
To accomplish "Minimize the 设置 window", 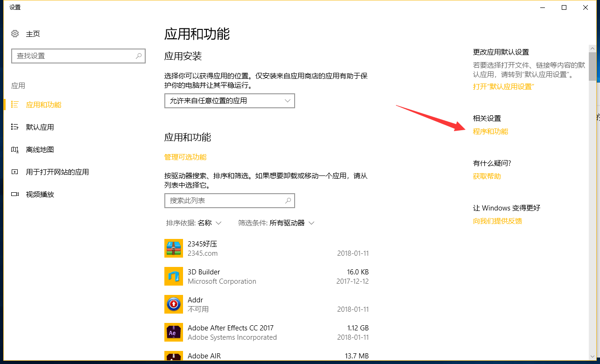I will [x=543, y=7].
